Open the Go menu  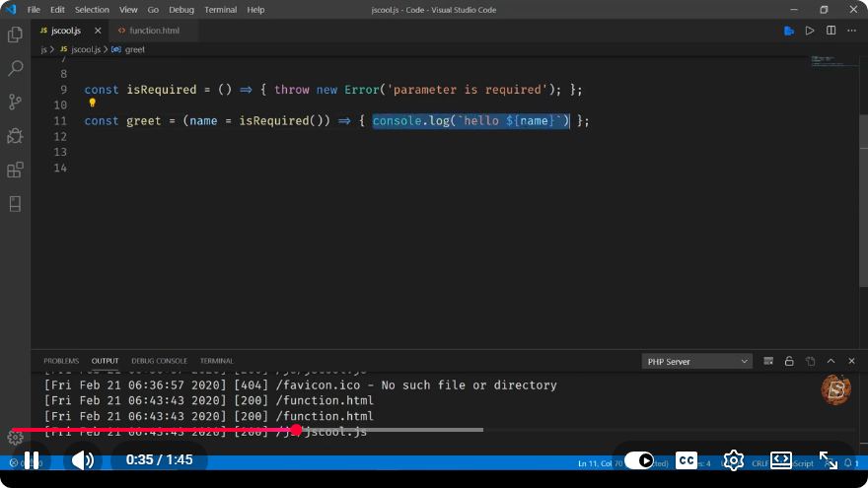153,10
